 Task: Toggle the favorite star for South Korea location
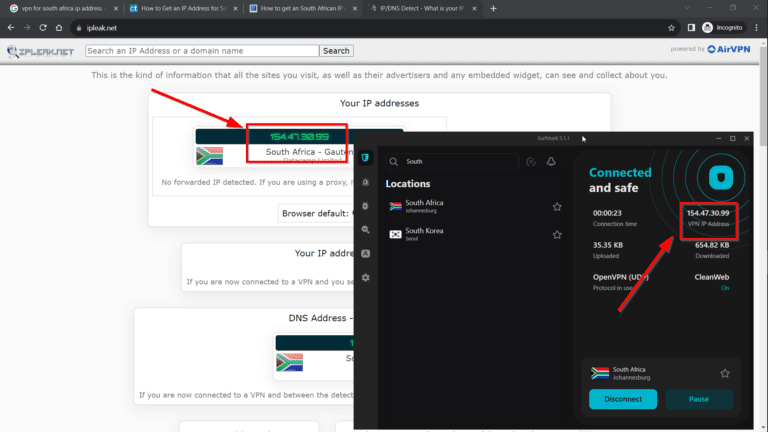pyautogui.click(x=557, y=234)
